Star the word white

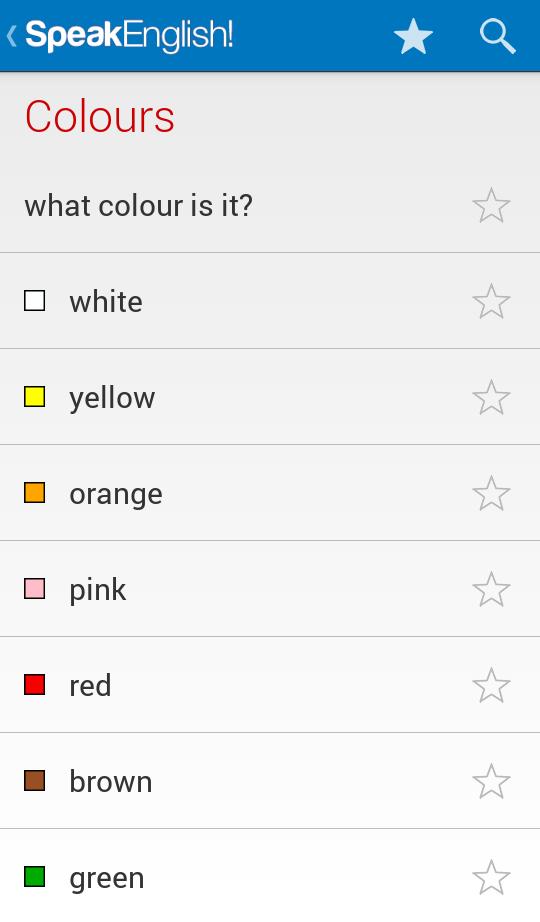[x=491, y=301]
